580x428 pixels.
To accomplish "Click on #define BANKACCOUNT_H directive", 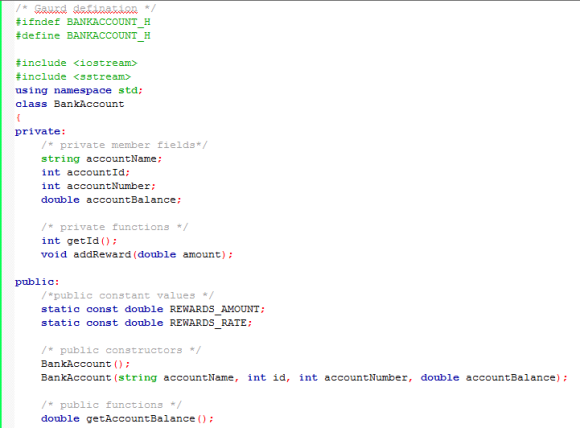I will 83,36.
